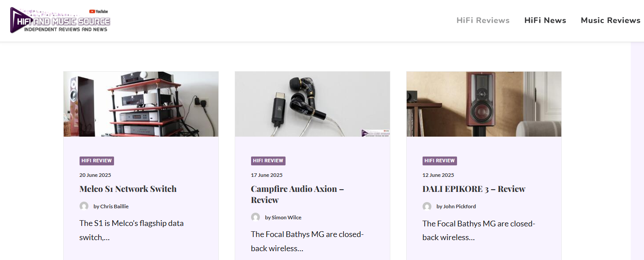This screenshot has height=260, width=644.
Task: Click the author name Simon Wilce
Action: tap(287, 217)
